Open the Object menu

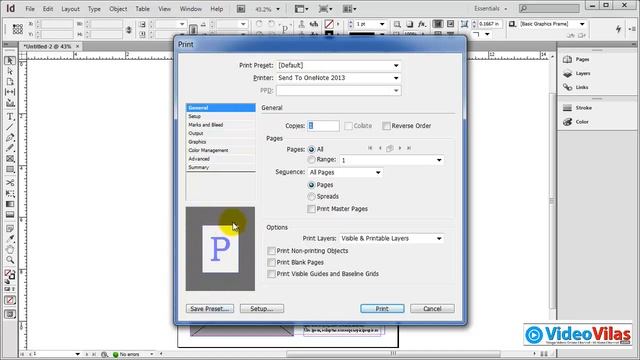pyautogui.click(x=118, y=9)
